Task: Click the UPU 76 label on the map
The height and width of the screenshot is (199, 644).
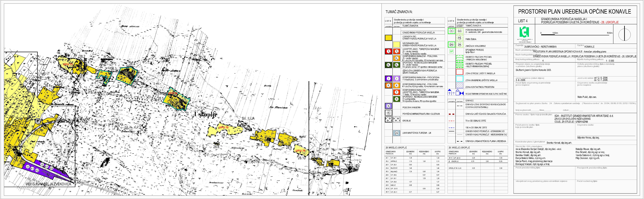Action: coord(301,151)
